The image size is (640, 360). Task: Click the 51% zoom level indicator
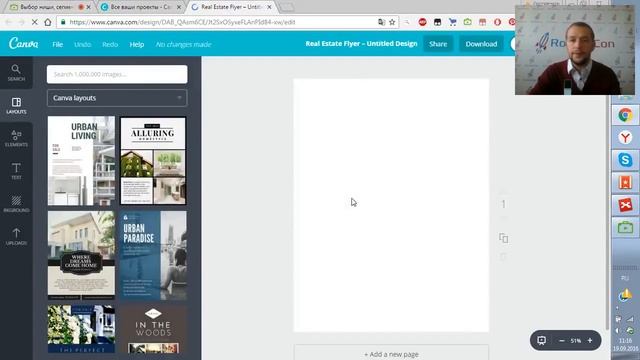pyautogui.click(x=576, y=340)
